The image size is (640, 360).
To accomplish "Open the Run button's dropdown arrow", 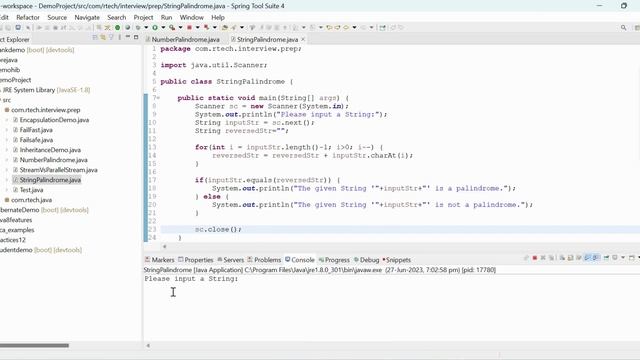I will coord(163,28).
